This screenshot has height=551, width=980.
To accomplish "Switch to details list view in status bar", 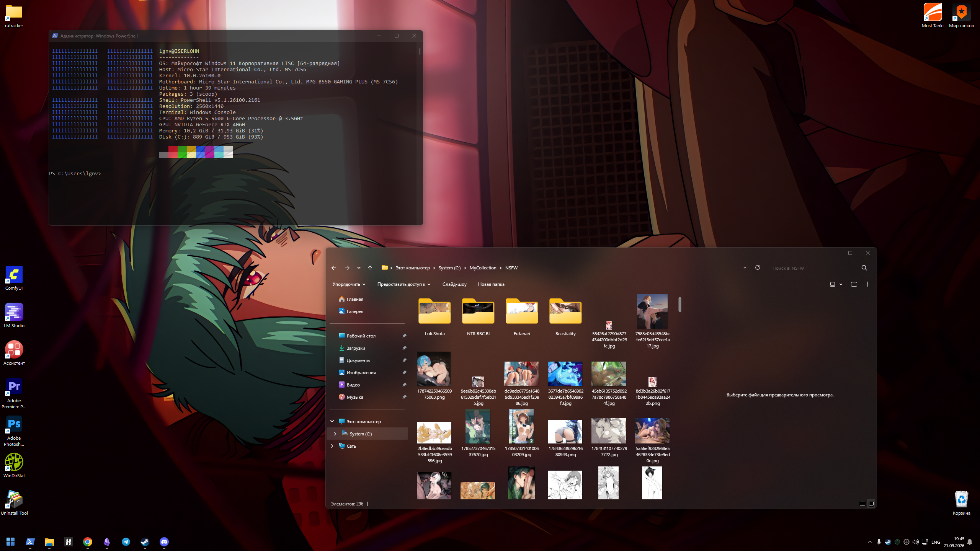I will click(862, 504).
